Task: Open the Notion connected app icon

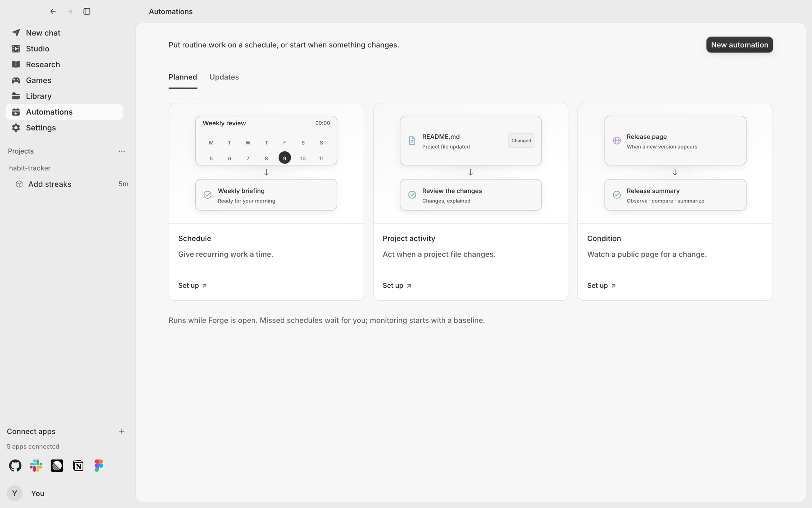Action: coord(78,466)
